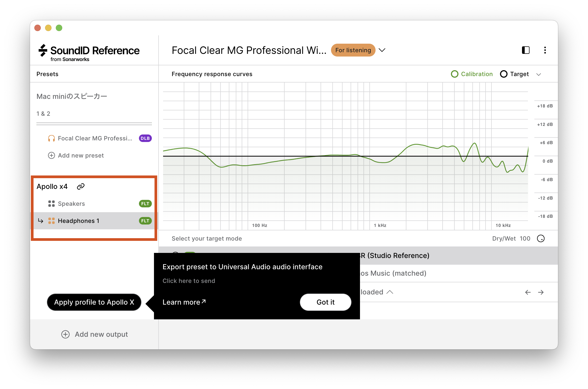Click the Select your target mode label
588x389 pixels.
tap(207, 238)
